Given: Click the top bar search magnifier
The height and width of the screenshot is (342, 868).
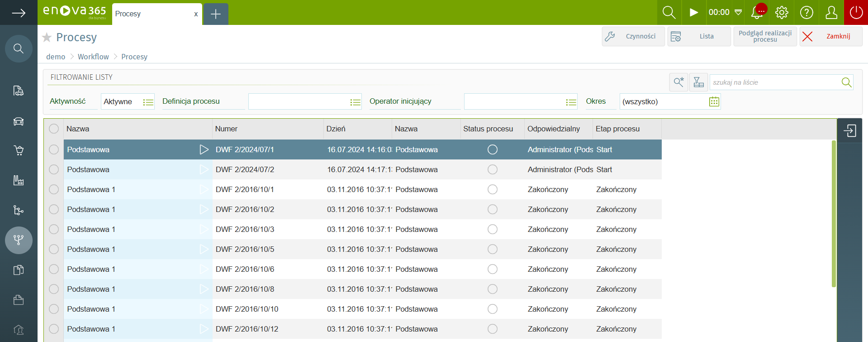Looking at the screenshot, I should click(x=669, y=13).
